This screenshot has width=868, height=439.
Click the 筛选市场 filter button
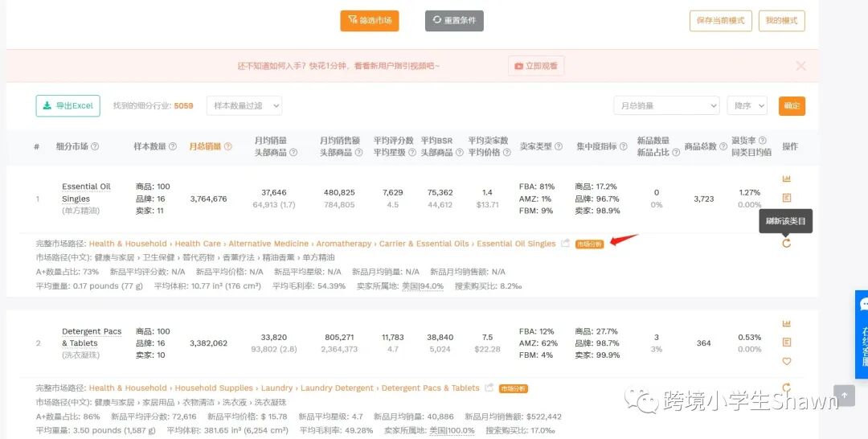point(369,20)
